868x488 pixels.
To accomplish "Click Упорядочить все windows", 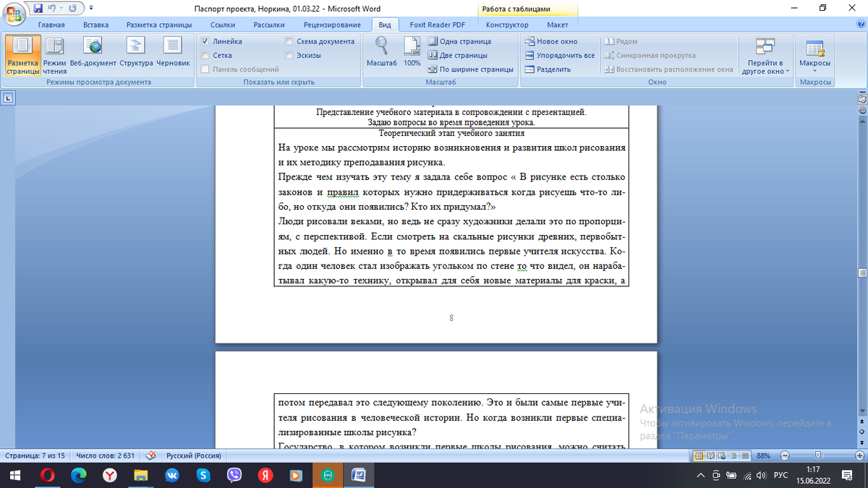I will coord(559,55).
